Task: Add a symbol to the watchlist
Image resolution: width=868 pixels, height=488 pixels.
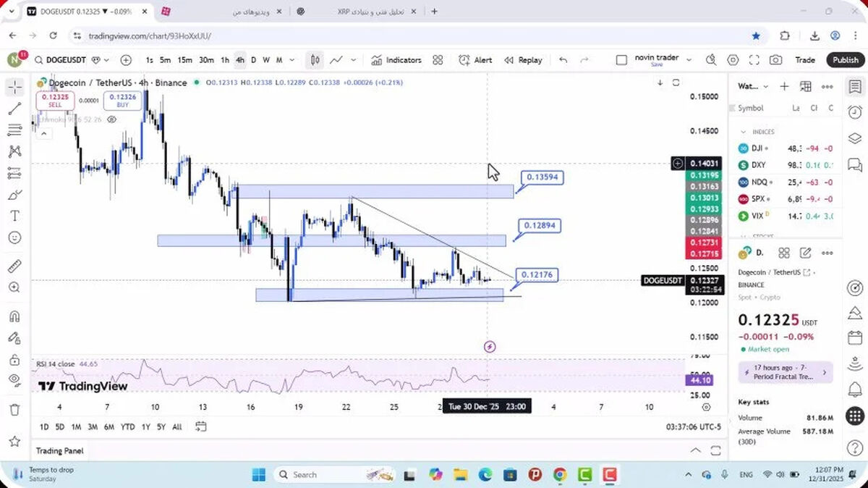Action: [784, 86]
